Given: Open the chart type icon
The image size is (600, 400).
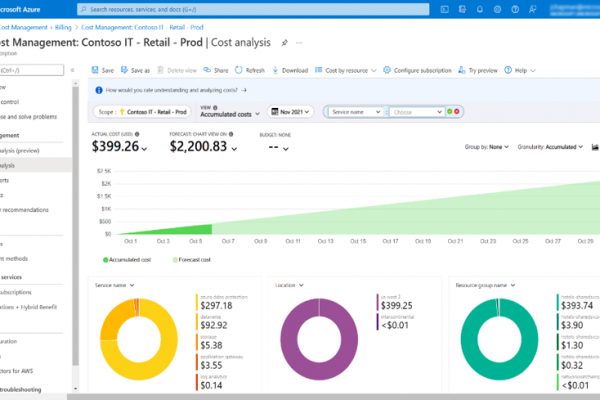Looking at the screenshot, I should (595, 147).
